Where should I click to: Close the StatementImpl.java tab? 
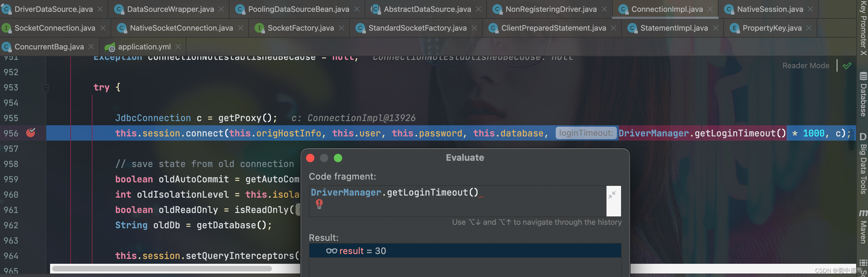(716, 28)
